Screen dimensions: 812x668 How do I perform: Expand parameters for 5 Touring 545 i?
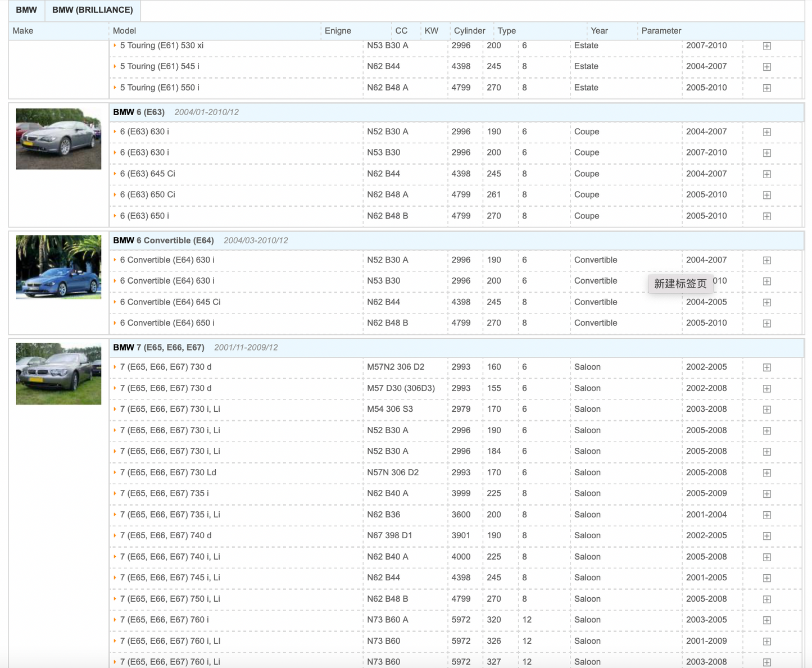(766, 66)
